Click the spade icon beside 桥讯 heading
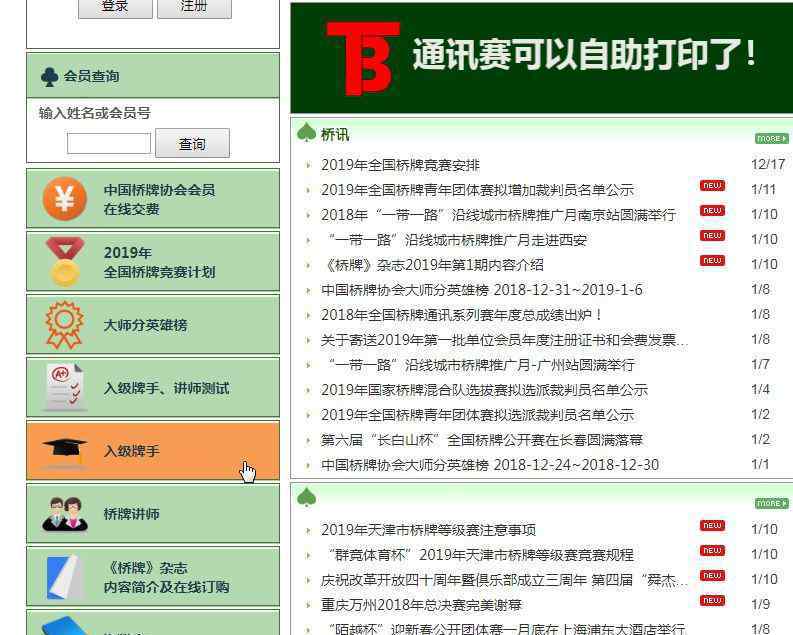793x635 pixels. pyautogui.click(x=306, y=133)
